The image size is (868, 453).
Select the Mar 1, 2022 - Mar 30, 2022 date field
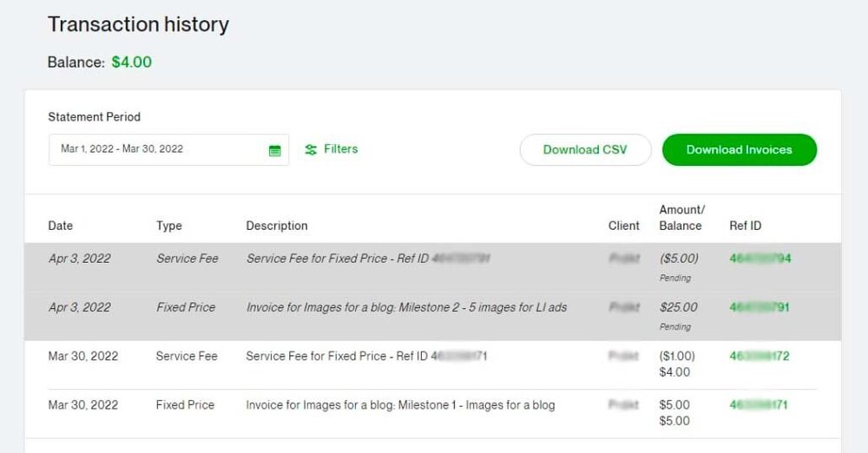coord(168,149)
